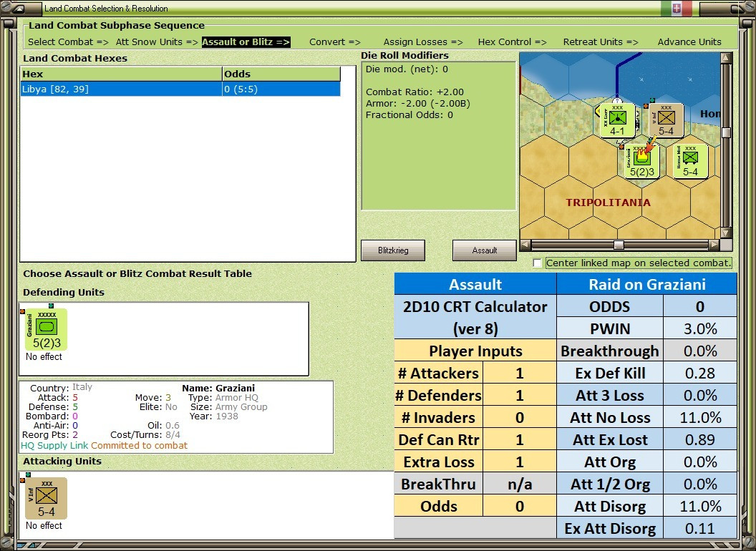This screenshot has width=756, height=551.
Task: Move the map vertical scrollbar thumb
Action: 726,132
